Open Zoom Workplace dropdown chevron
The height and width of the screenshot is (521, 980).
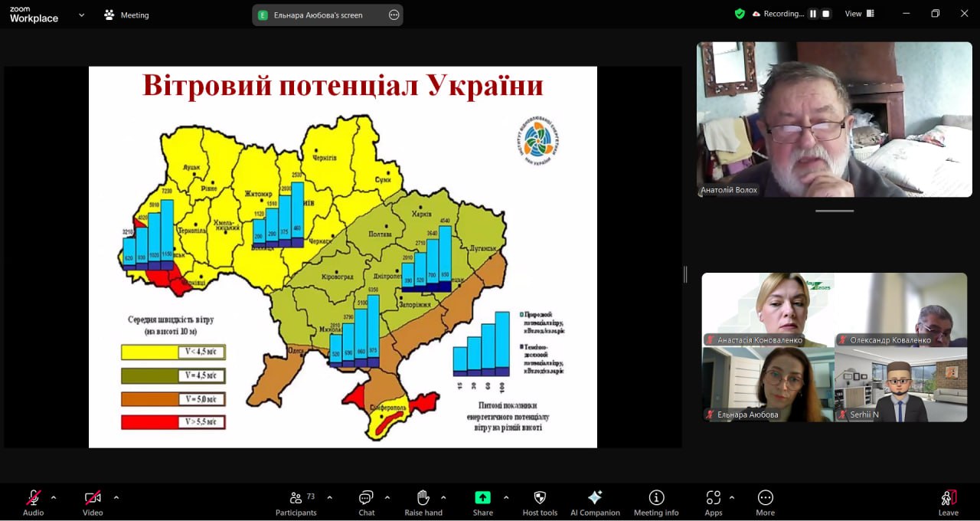click(x=82, y=15)
